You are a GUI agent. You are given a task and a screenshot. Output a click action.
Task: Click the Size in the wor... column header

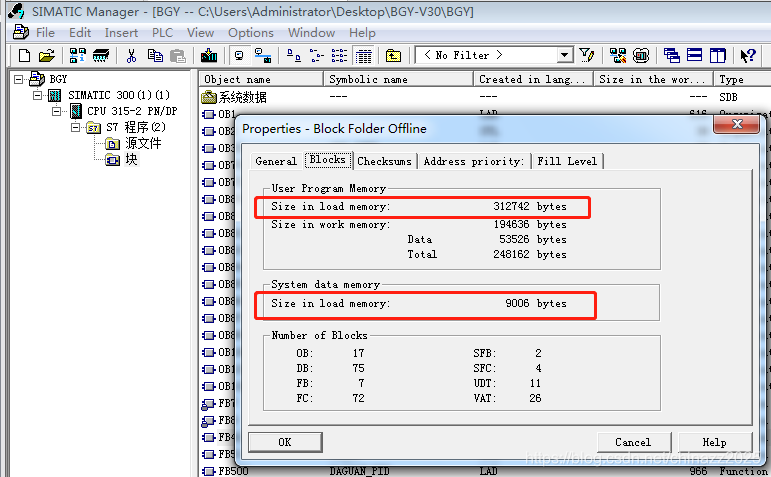[x=654, y=79]
